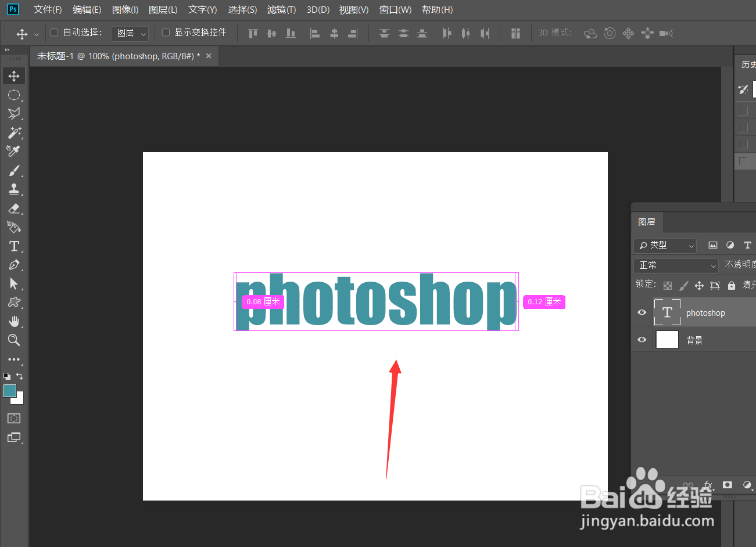This screenshot has height=547, width=756.
Task: Open the 编辑(E) menu
Action: pyautogui.click(x=87, y=10)
